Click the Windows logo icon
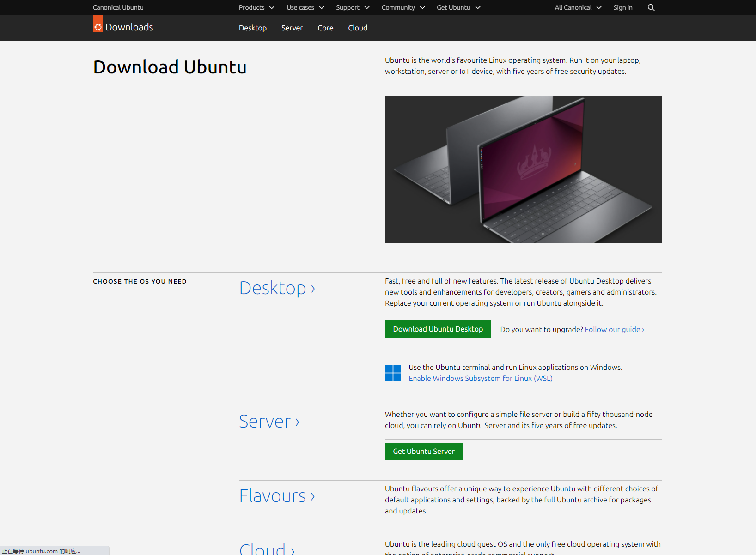 coord(393,373)
